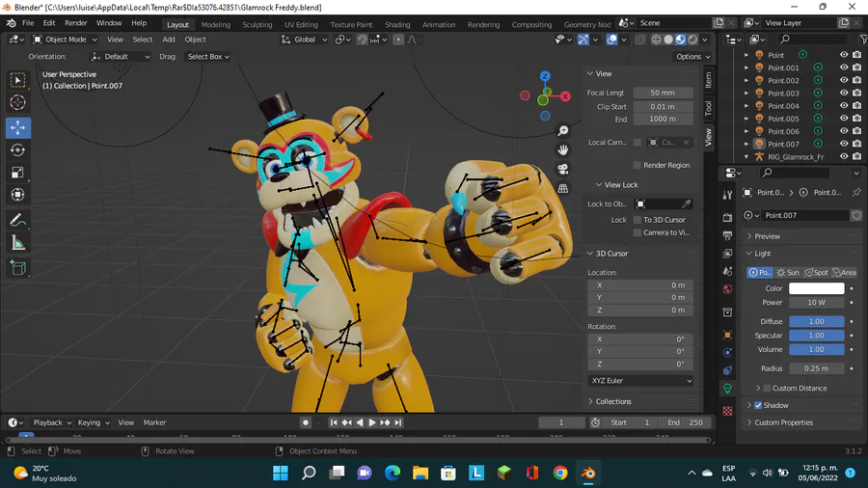Set light type to Spot

pyautogui.click(x=817, y=272)
